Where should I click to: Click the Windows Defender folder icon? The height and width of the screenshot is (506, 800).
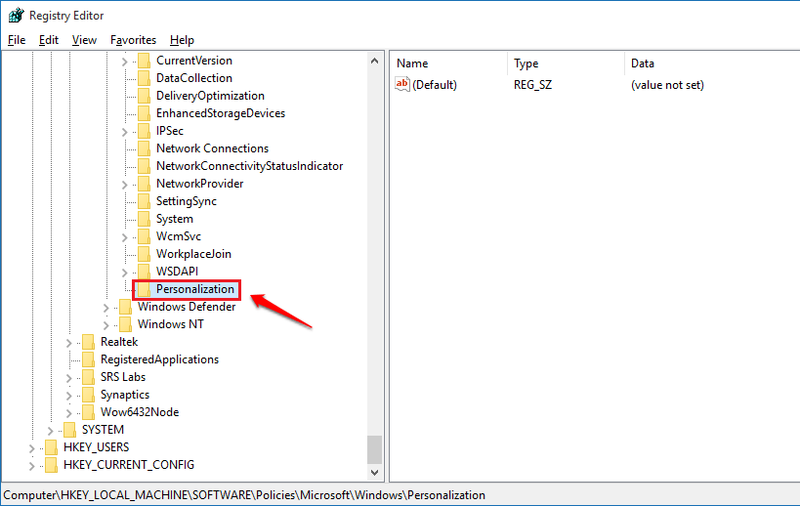(126, 307)
